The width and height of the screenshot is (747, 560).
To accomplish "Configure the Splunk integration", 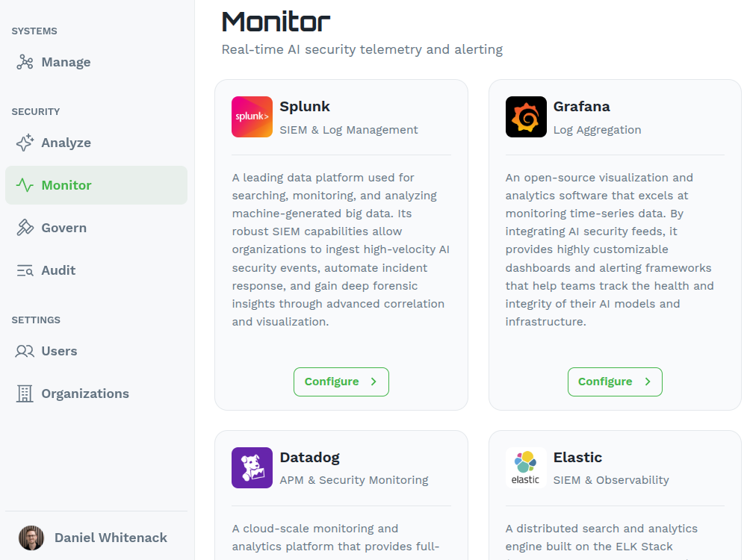I will 341,382.
